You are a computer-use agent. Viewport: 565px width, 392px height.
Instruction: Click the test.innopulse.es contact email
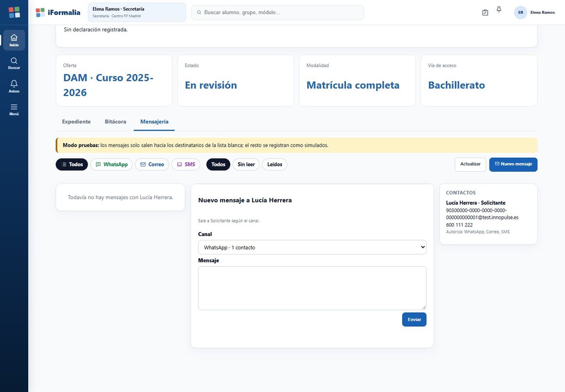pos(482,214)
